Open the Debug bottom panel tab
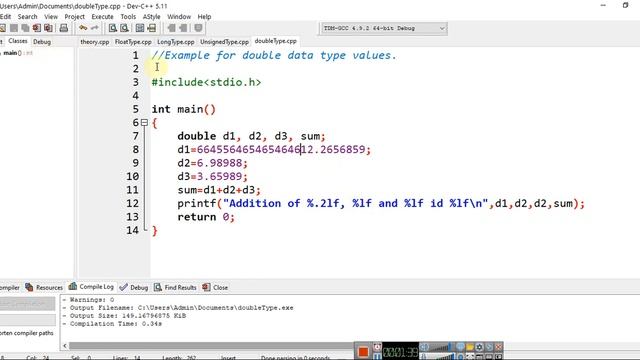 coord(134,287)
